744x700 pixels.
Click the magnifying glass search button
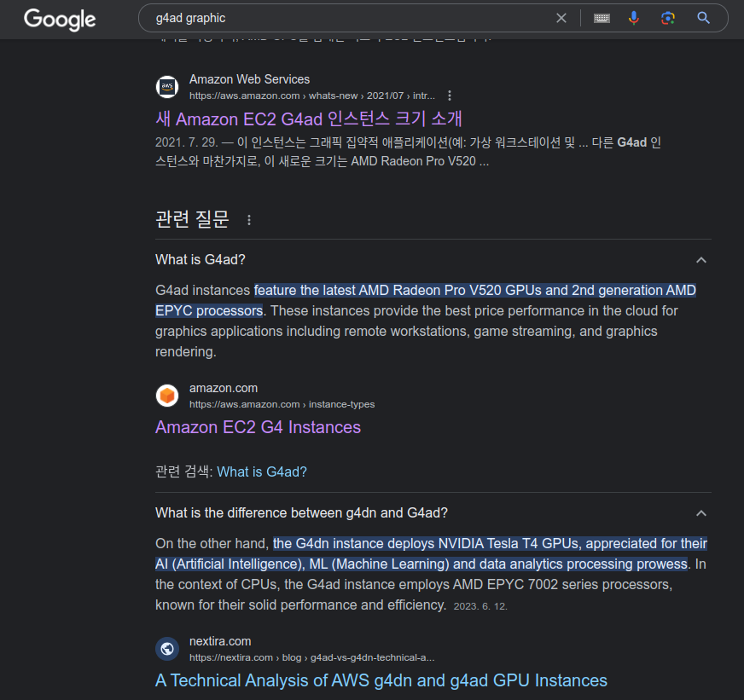point(703,18)
